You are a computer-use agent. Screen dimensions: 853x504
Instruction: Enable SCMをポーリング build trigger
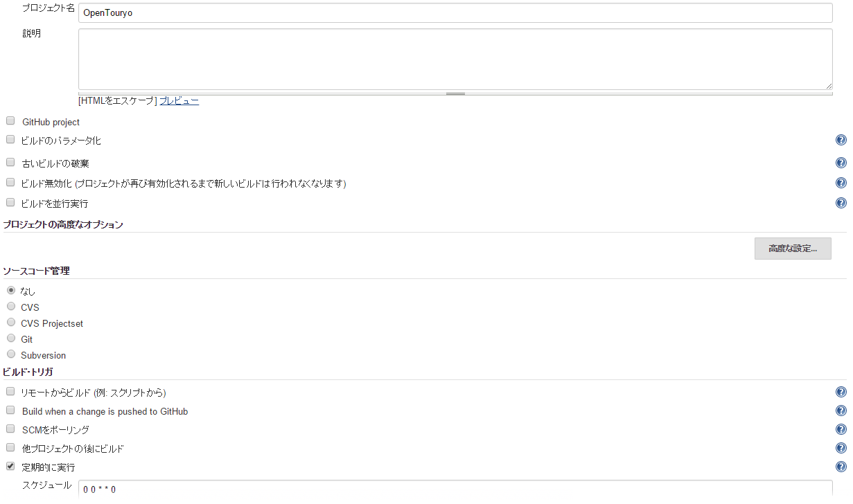(10, 429)
